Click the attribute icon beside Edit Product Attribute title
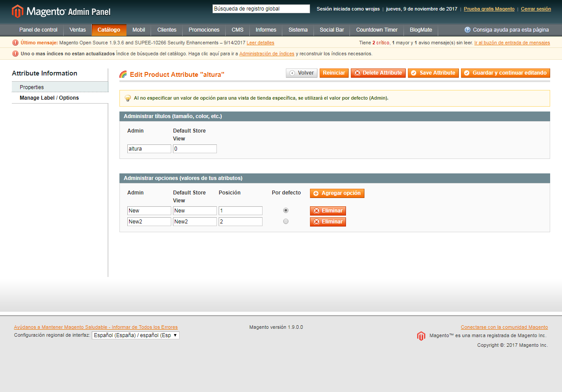 click(x=123, y=75)
